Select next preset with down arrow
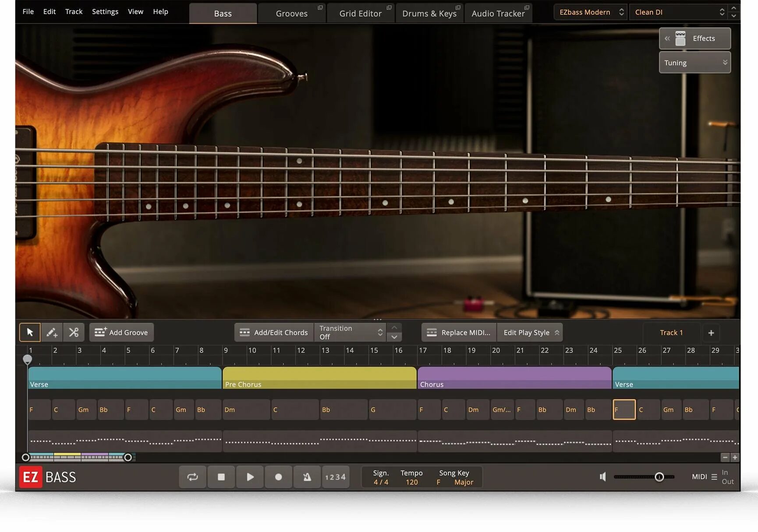The width and height of the screenshot is (758, 532). (x=734, y=16)
